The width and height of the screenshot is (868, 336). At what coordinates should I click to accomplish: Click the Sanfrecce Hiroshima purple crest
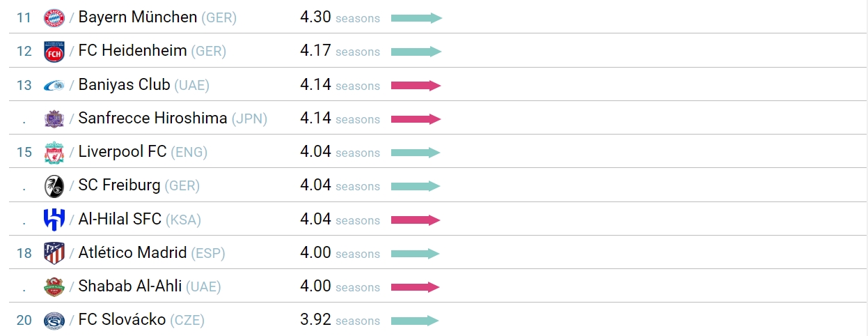(x=54, y=119)
